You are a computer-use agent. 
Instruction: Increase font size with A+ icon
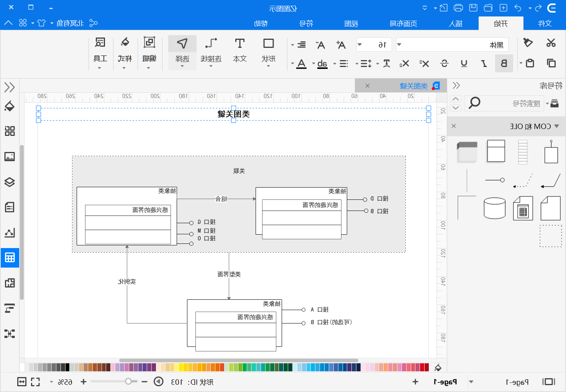coord(341,45)
